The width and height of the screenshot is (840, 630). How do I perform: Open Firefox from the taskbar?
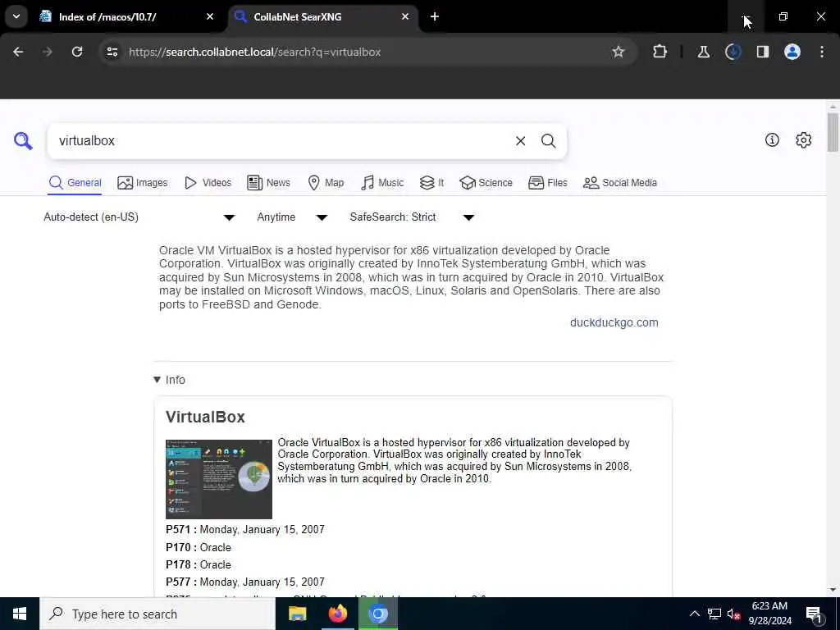pyautogui.click(x=337, y=614)
